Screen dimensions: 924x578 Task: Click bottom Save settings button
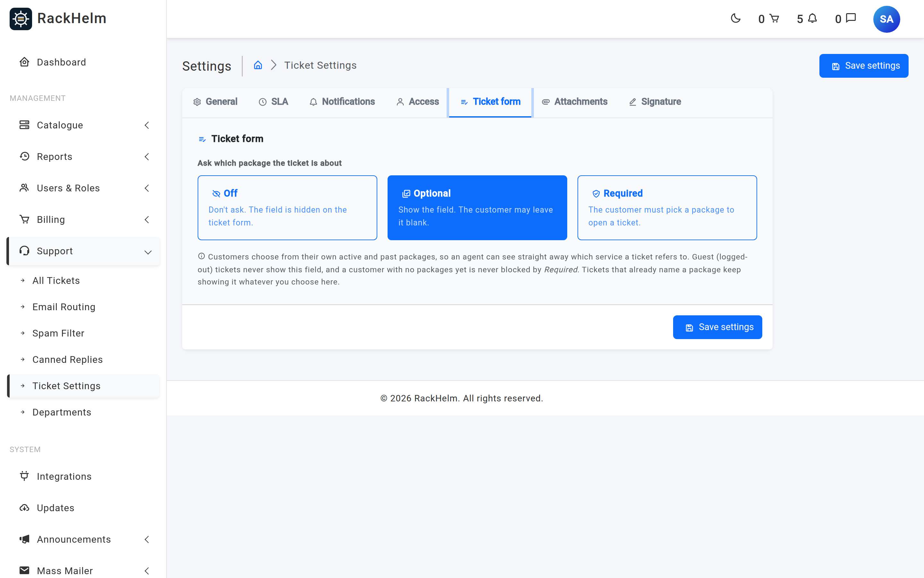[x=717, y=327]
